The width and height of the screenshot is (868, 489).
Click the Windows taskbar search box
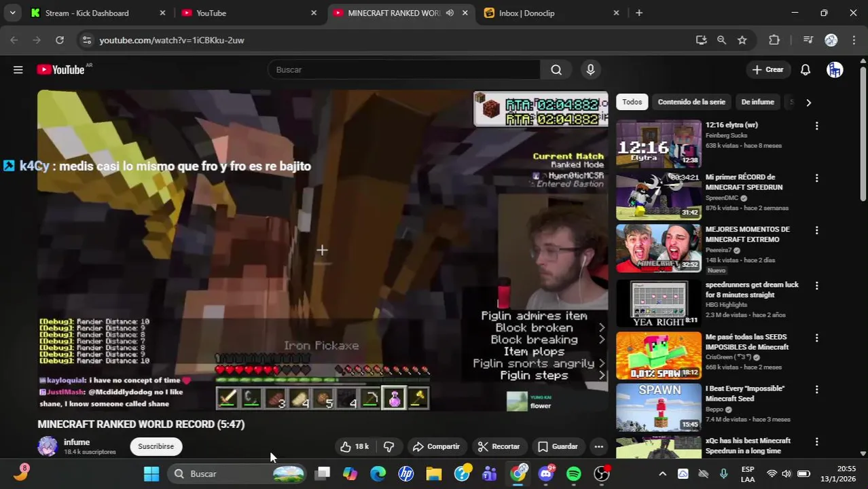236,473
